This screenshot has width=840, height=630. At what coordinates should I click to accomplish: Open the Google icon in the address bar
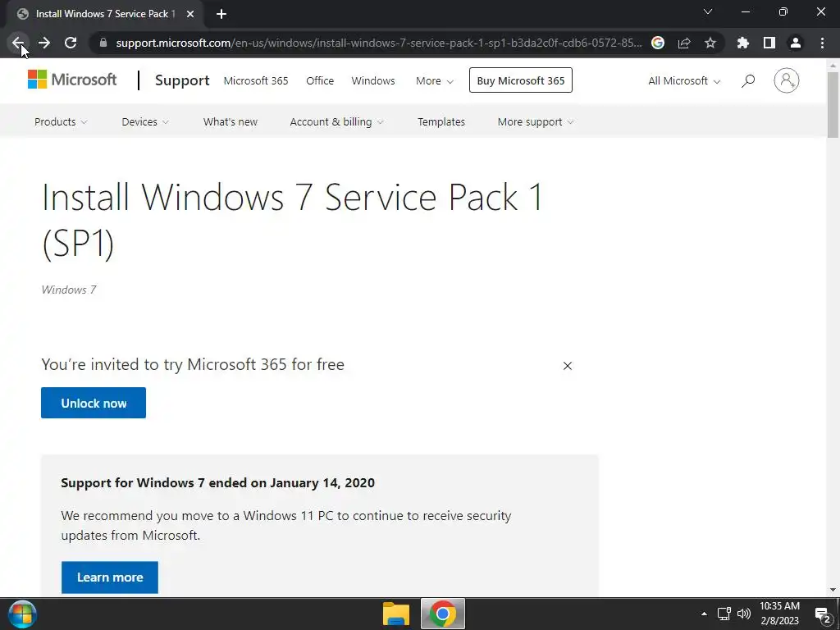point(658,43)
